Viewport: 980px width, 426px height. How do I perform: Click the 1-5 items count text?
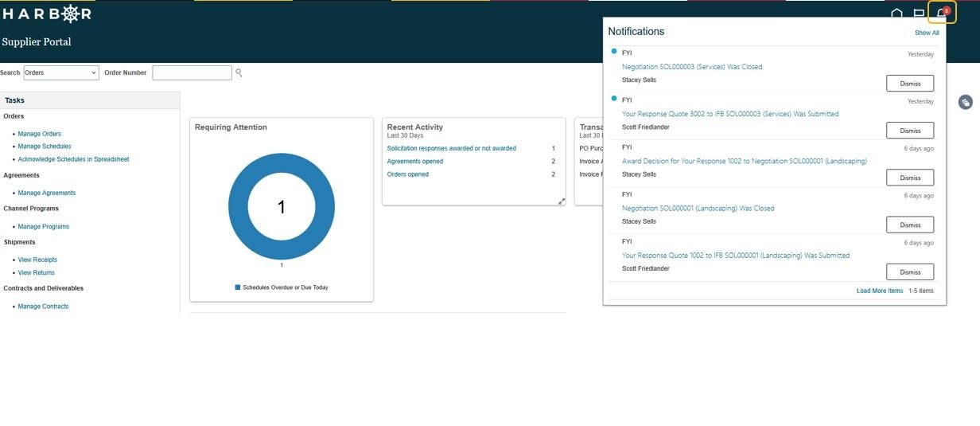[x=921, y=291]
